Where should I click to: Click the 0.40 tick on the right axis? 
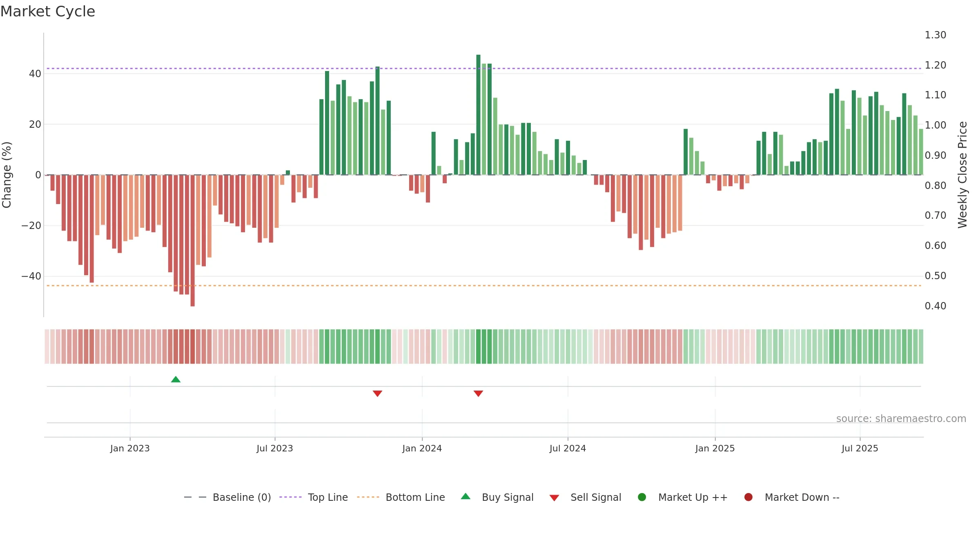click(935, 306)
